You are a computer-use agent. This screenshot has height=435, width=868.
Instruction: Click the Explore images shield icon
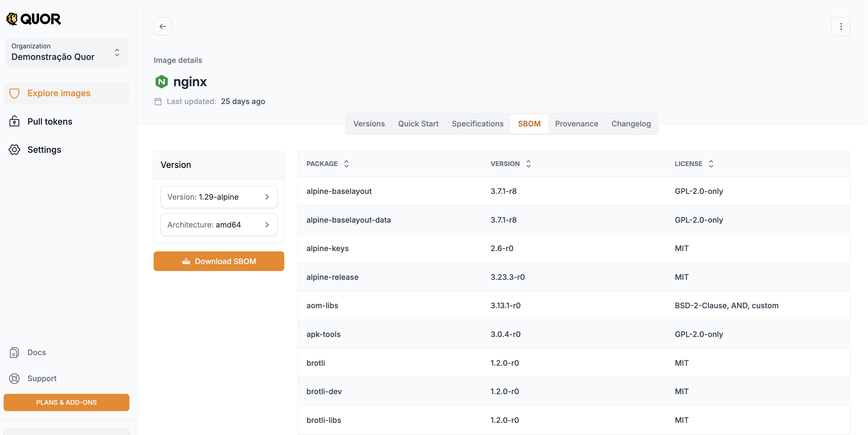(15, 93)
